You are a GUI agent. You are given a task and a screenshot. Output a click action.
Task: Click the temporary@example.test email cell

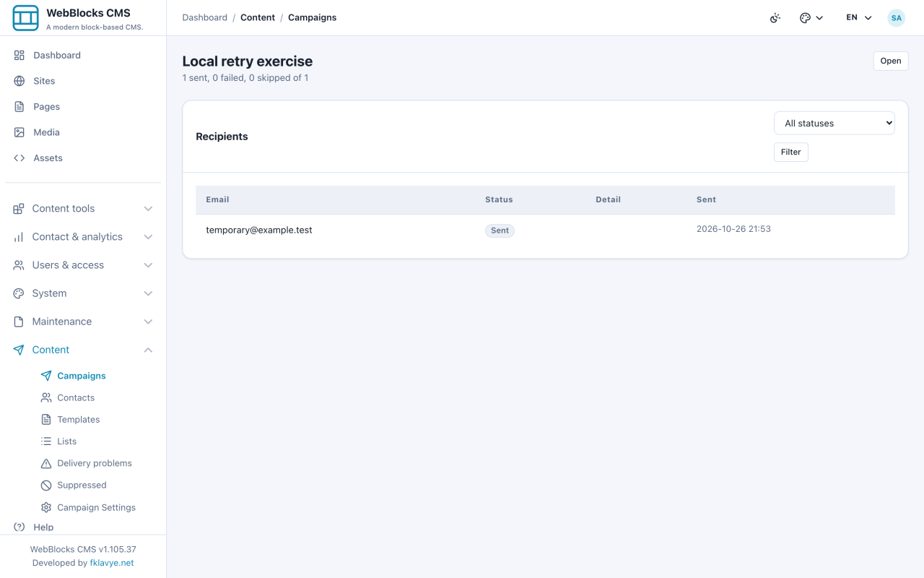click(x=259, y=230)
